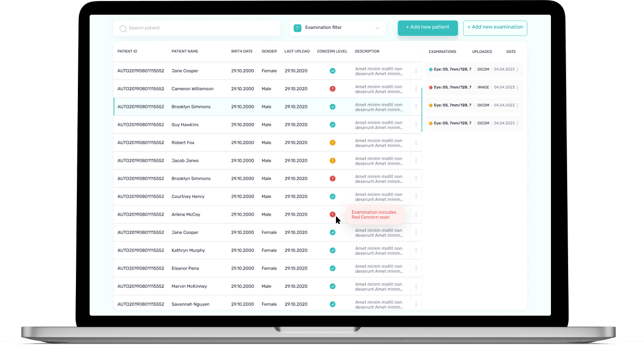Image resolution: width=644 pixels, height=349 pixels.
Task: Click the search magnifier icon
Action: 123,28
